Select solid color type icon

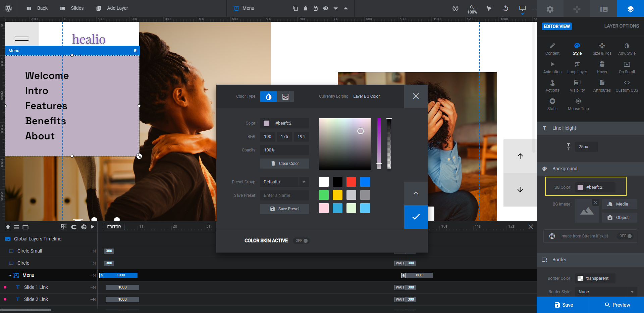[269, 97]
